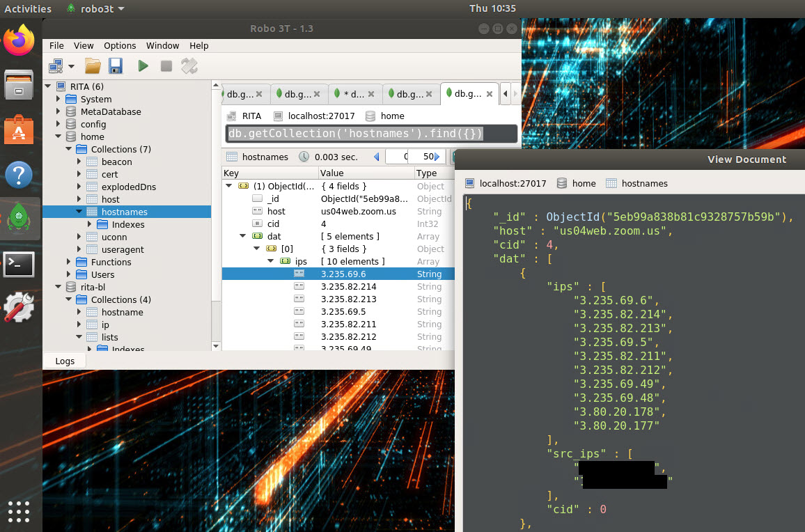
Task: Select the explodedDns collection
Action: 128,187
